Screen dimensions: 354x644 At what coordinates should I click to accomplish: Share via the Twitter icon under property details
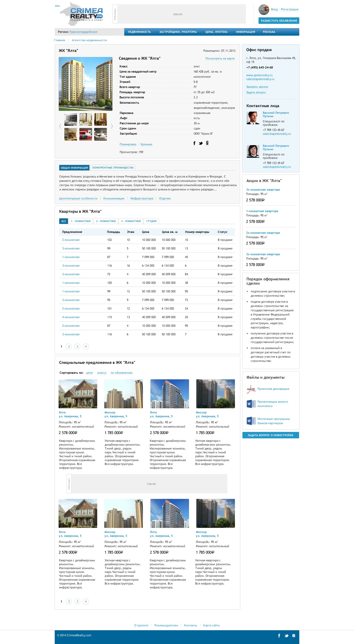(201, 143)
